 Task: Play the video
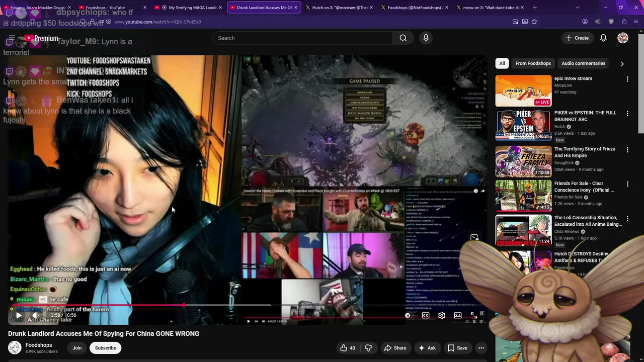point(19,315)
